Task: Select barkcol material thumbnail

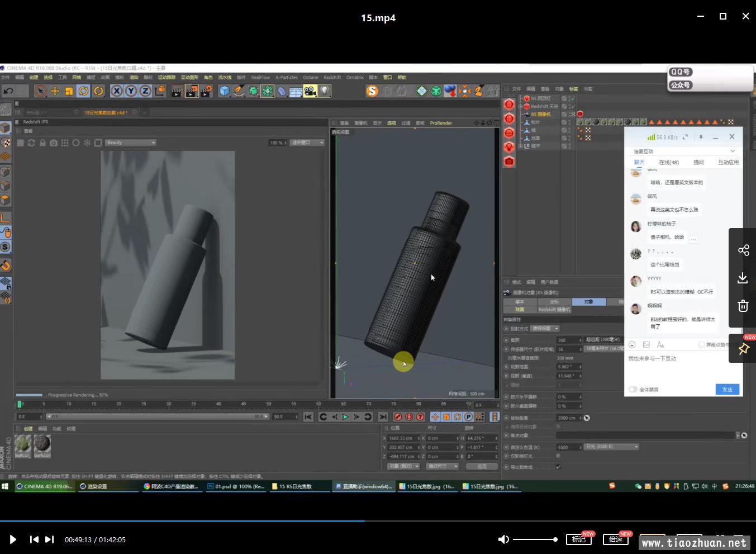Action: 42,445
